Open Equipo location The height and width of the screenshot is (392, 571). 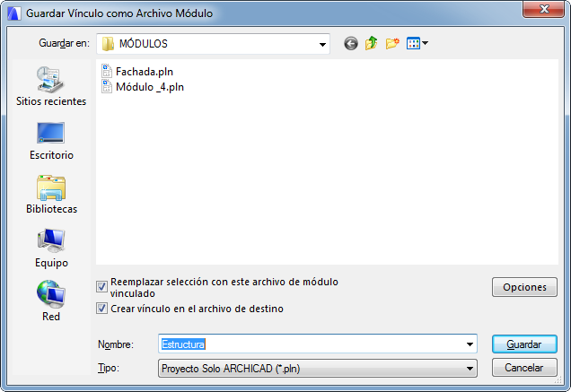[51, 248]
